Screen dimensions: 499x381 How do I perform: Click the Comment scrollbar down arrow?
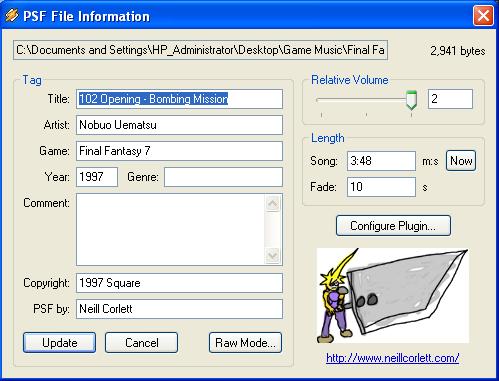(273, 256)
